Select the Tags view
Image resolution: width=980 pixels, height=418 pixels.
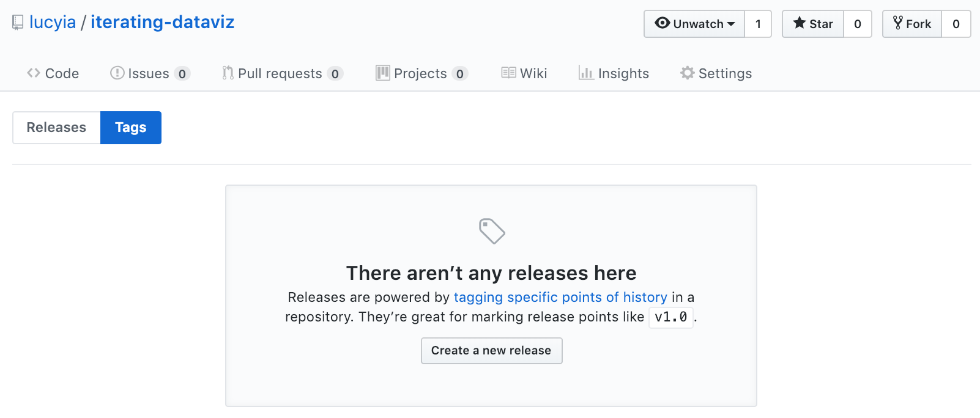[131, 127]
